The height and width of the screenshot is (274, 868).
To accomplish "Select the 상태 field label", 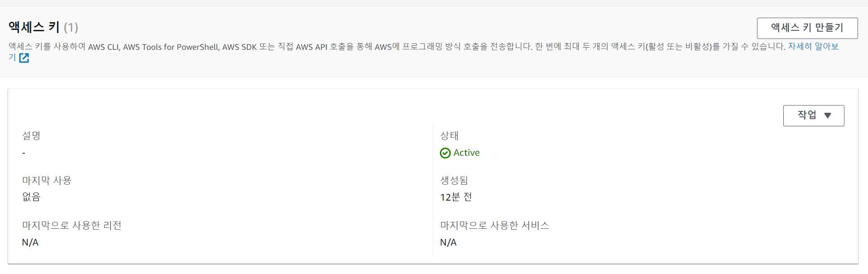I will click(449, 135).
